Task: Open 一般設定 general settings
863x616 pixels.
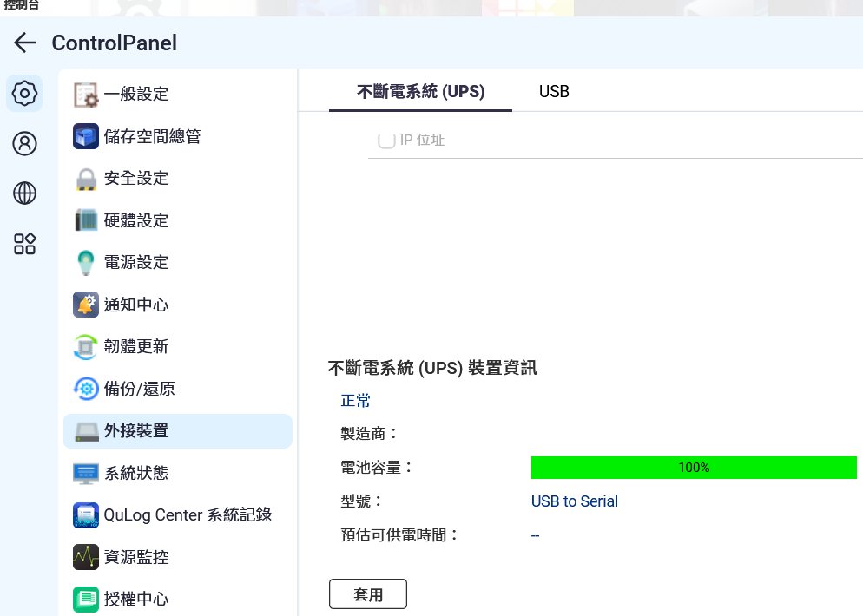Action: (136, 95)
